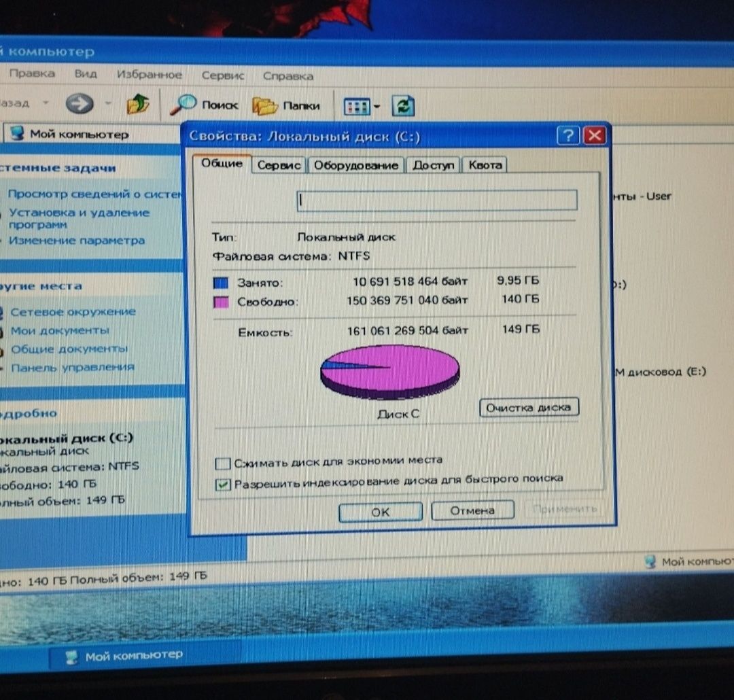The width and height of the screenshot is (734, 700).
Task: Click the Up folder toolbar icon
Action: click(137, 104)
